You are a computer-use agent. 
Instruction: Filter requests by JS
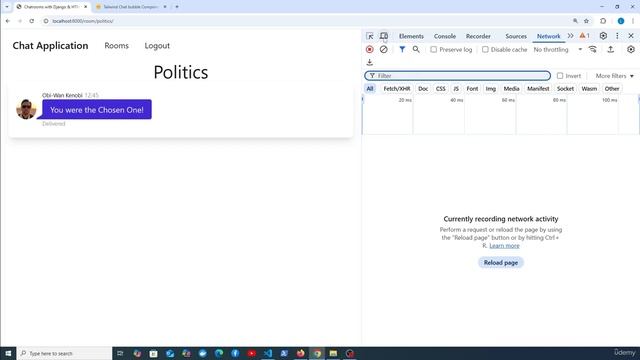click(x=456, y=89)
